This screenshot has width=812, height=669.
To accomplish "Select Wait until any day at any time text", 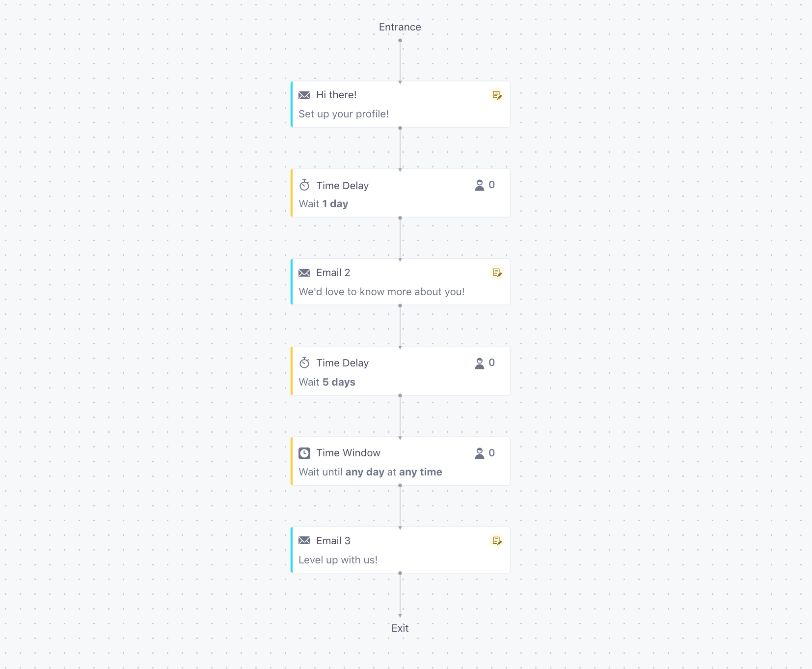I will (x=370, y=472).
